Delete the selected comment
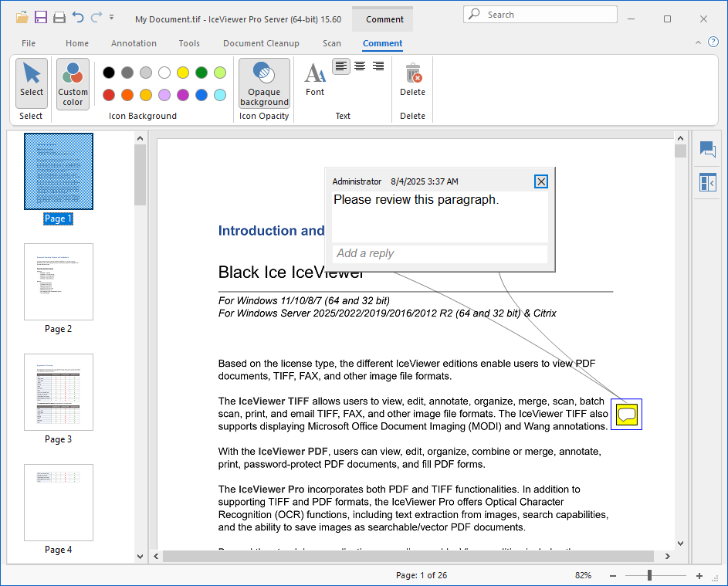The height and width of the screenshot is (586, 728). [413, 80]
